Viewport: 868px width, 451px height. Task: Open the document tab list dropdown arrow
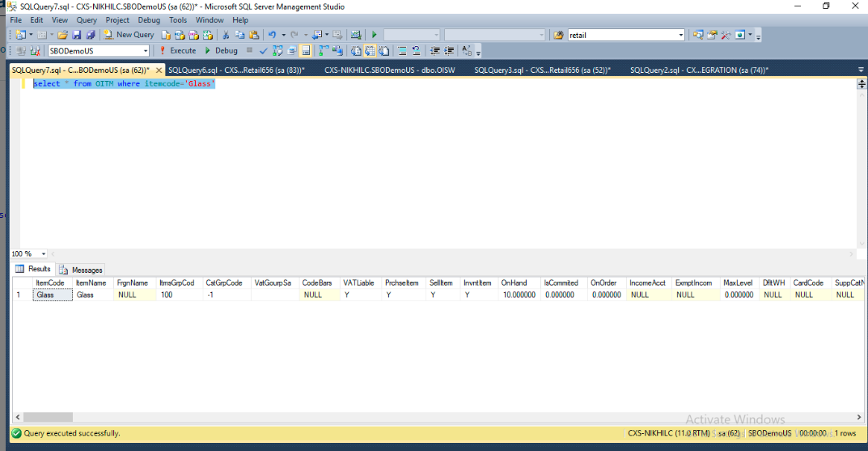pyautogui.click(x=861, y=70)
